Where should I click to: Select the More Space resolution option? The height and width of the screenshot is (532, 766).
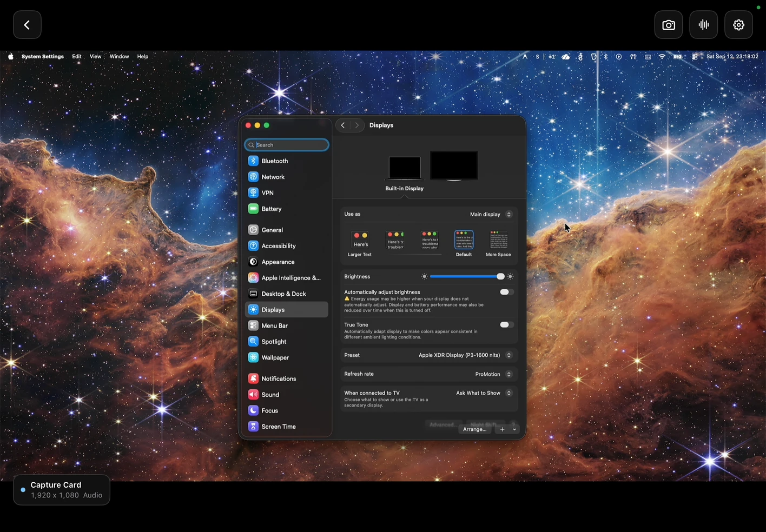tap(498, 244)
